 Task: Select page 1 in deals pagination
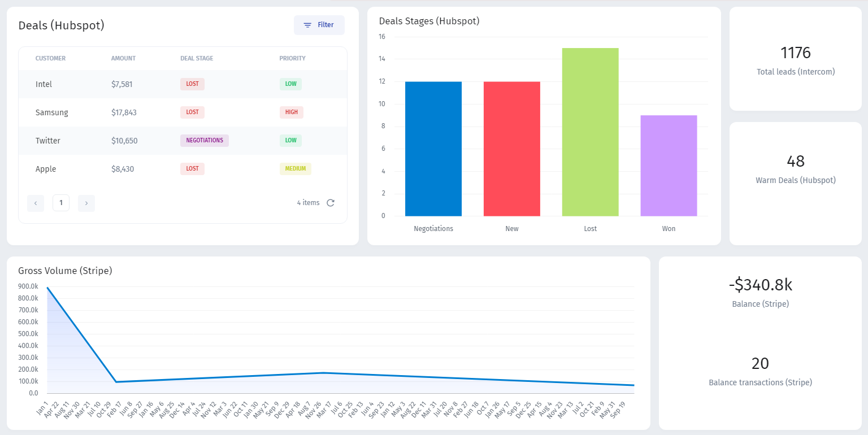click(61, 203)
